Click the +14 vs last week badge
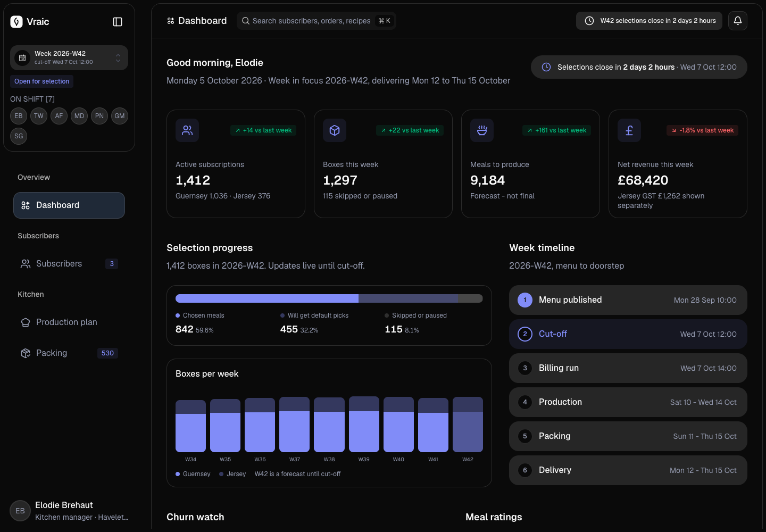 [263, 130]
